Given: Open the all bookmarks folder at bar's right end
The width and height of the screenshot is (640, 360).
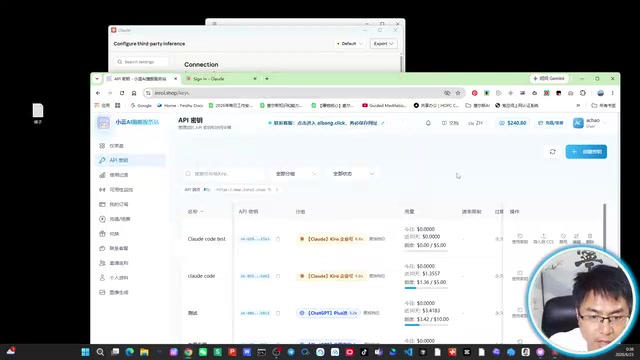Looking at the screenshot, I should tap(603, 105).
